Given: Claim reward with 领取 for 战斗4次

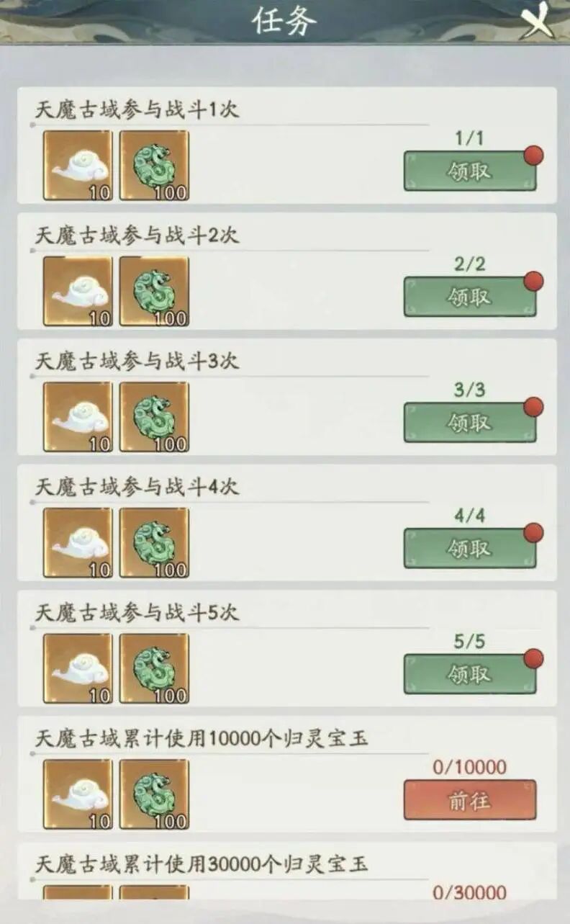Looking at the screenshot, I should (x=470, y=548).
